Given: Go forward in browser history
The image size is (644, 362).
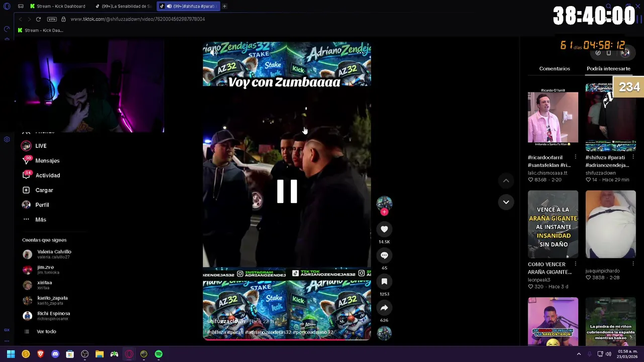Looking at the screenshot, I should [x=29, y=19].
